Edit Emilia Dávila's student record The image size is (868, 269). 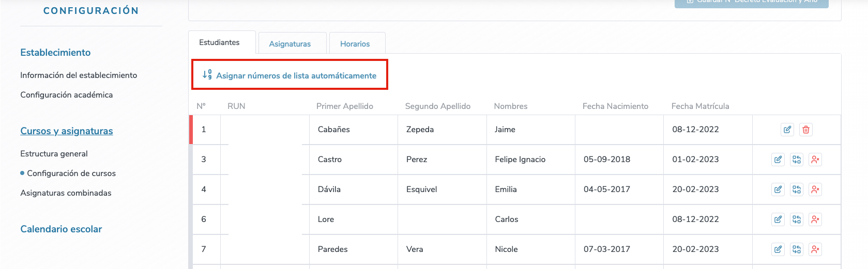pyautogui.click(x=778, y=189)
